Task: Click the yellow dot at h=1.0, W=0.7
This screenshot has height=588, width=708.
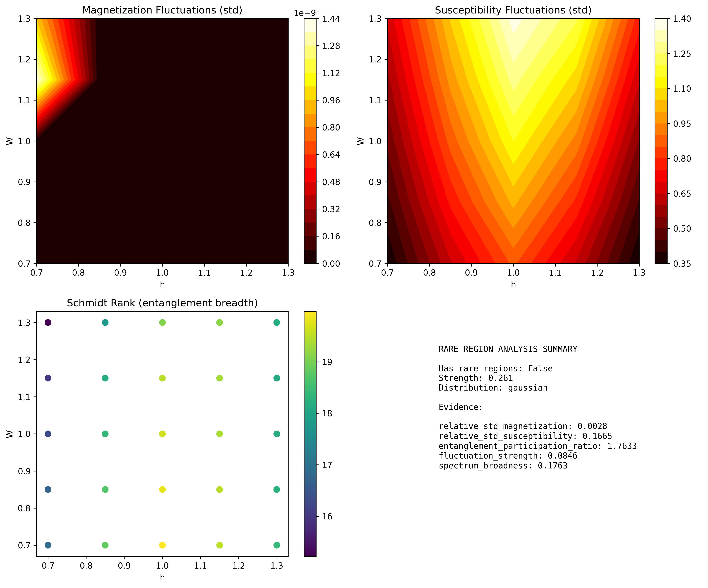Action: pyautogui.click(x=162, y=545)
